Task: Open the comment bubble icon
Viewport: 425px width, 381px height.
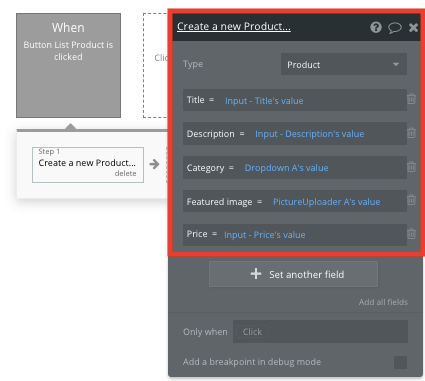Action: pyautogui.click(x=395, y=27)
